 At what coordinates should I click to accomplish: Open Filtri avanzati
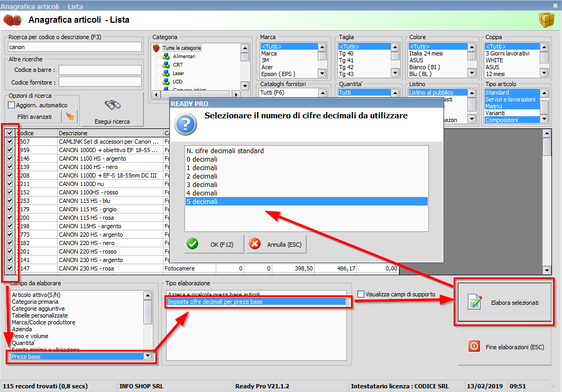click(34, 117)
